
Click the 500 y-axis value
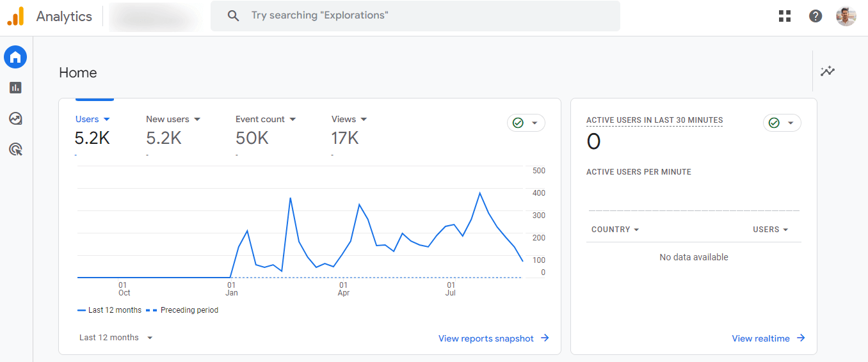(x=539, y=171)
